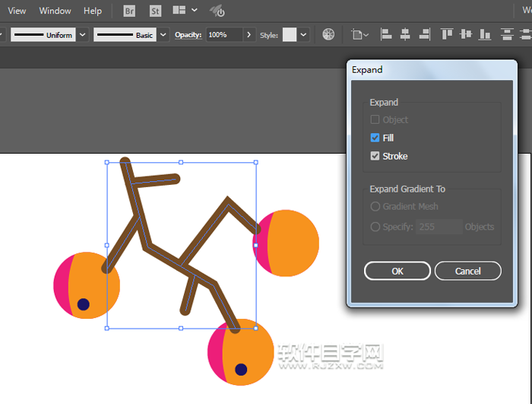Image resolution: width=532 pixels, height=404 pixels.
Task: Click the graphic Style swatch
Action: (x=290, y=35)
